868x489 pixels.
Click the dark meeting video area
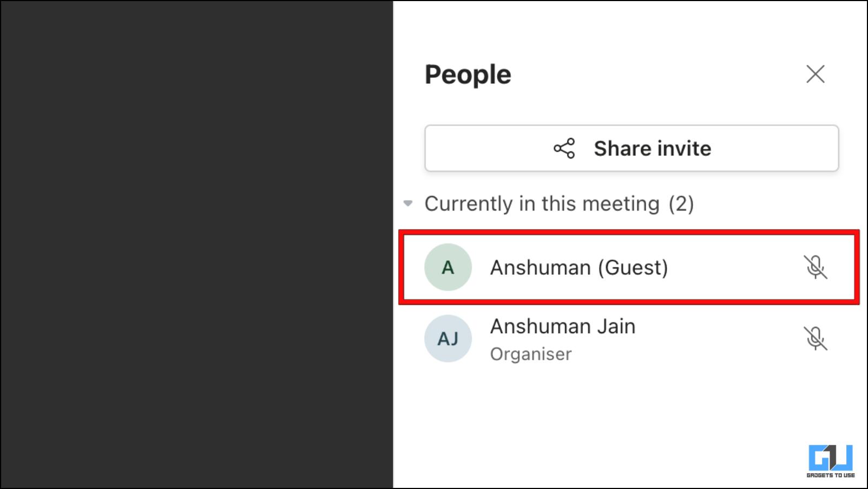pos(197,244)
